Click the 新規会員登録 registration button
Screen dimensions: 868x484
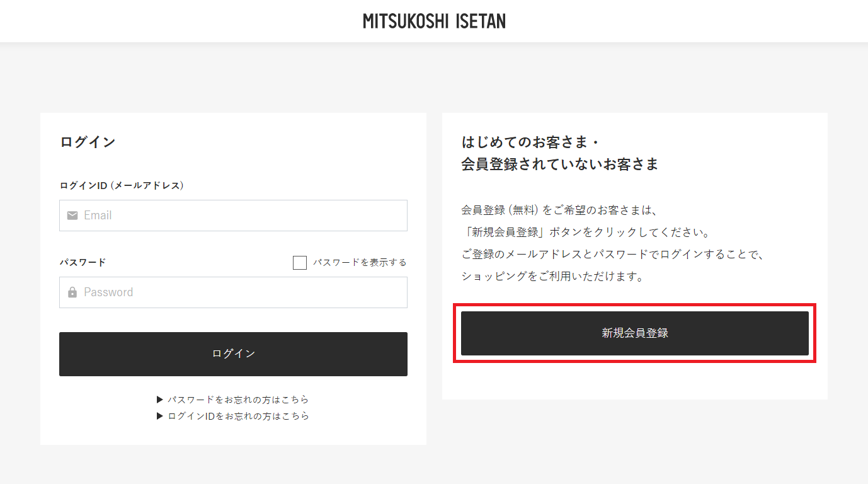click(x=635, y=333)
